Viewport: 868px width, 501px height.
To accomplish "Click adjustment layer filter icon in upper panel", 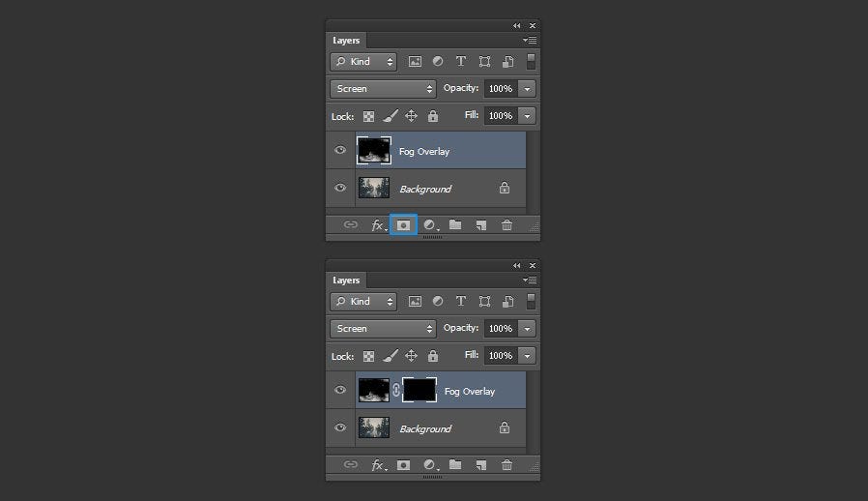I will [438, 62].
